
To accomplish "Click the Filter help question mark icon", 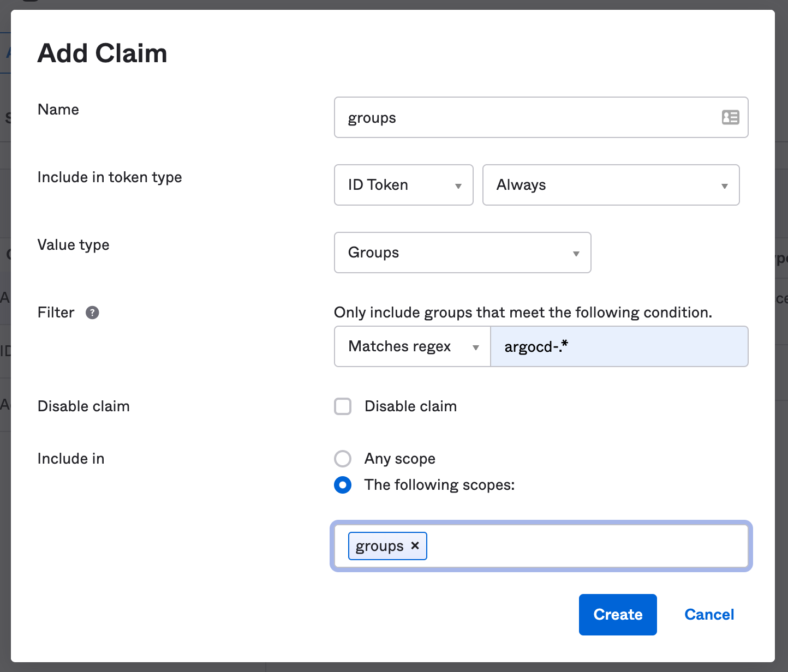I will coord(92,313).
